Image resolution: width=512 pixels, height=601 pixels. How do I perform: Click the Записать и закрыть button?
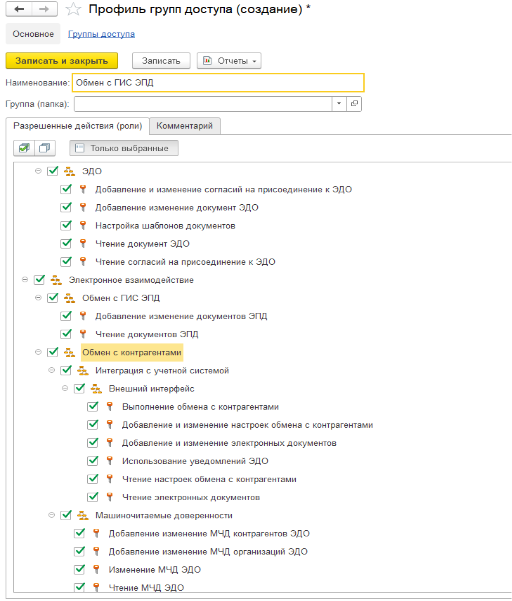pos(62,61)
